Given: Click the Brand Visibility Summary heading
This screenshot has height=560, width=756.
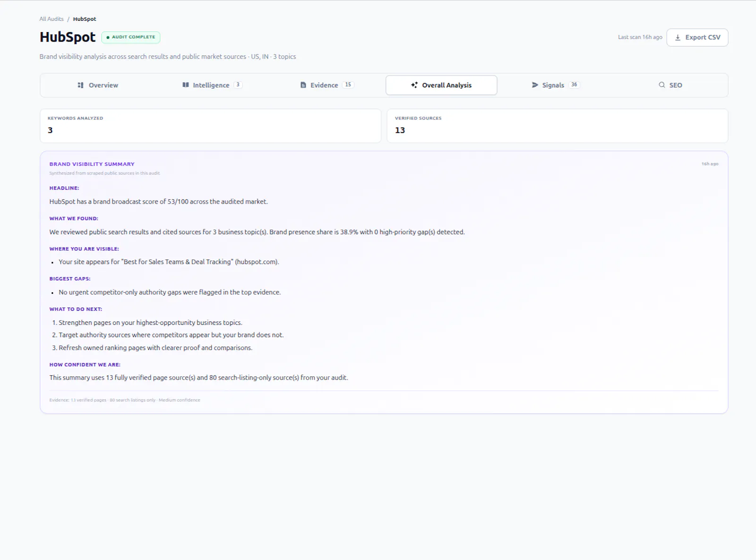Looking at the screenshot, I should tap(92, 164).
